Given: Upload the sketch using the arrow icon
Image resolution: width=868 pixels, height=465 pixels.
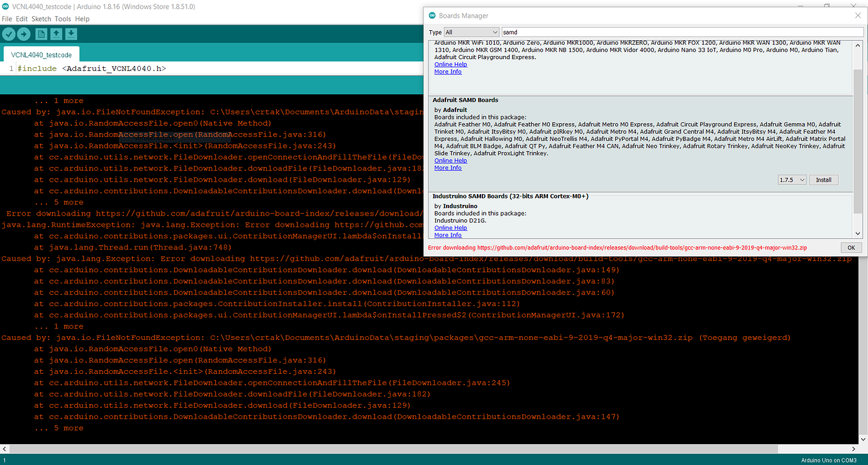Looking at the screenshot, I should click(x=24, y=33).
